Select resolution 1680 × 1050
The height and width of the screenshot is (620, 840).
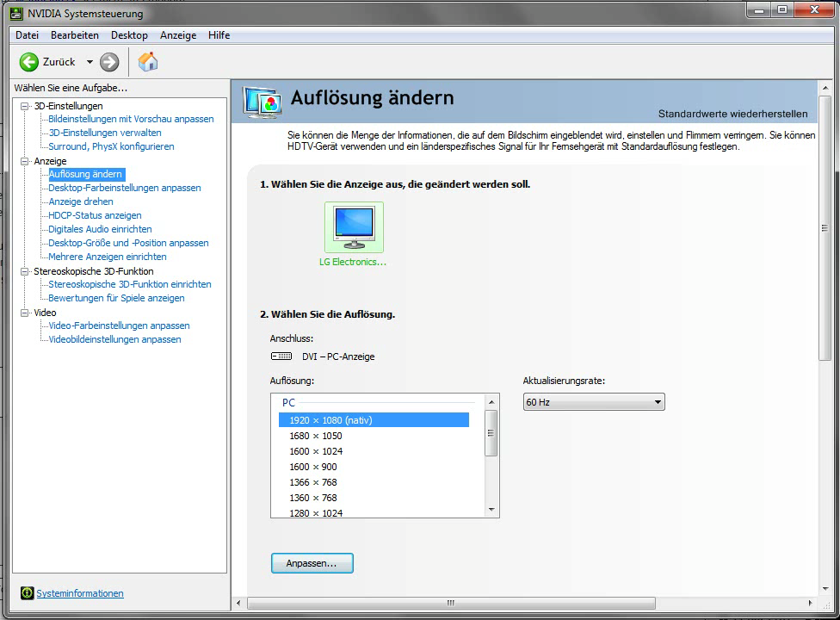click(x=374, y=436)
